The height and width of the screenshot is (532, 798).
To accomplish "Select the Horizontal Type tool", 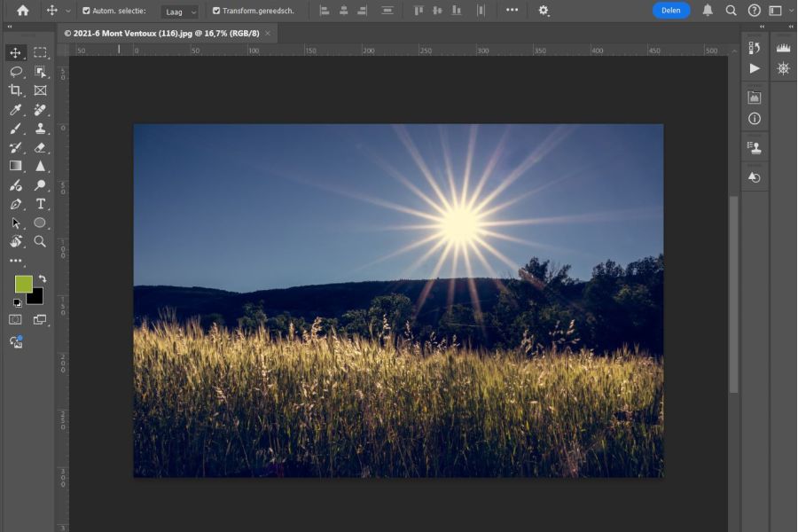I will (x=40, y=204).
